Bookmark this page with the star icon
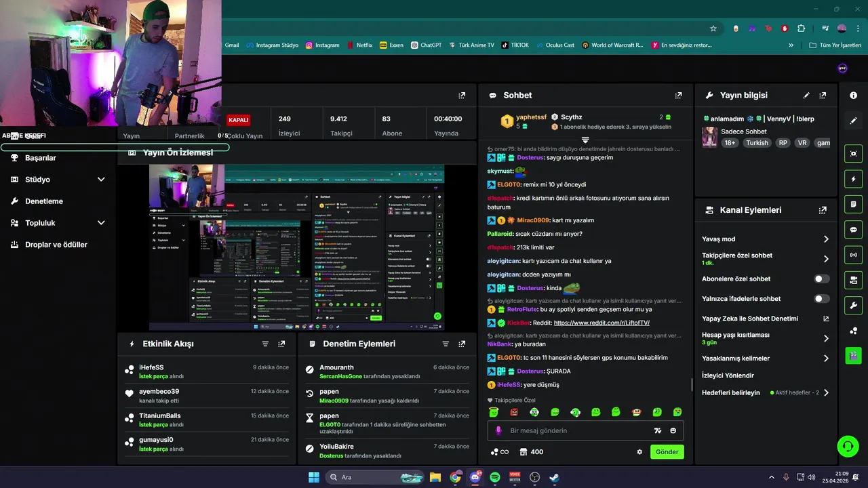Image resolution: width=868 pixels, height=488 pixels. coord(713,28)
